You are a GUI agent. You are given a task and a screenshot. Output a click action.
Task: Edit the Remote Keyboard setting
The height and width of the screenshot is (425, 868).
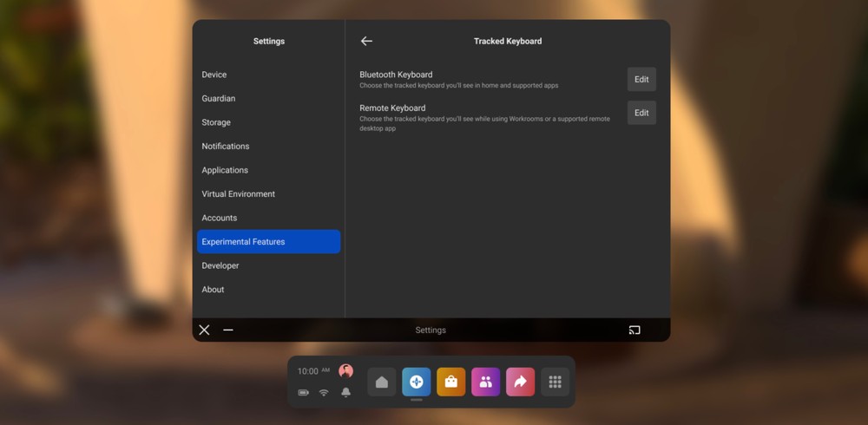[x=641, y=113]
